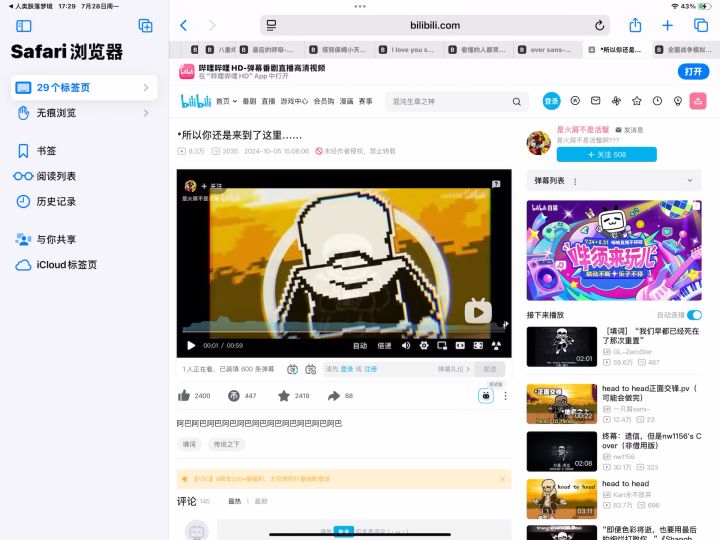Viewport: 720px width, 540px height.
Task: Expand the 29 tabs group chevron
Action: pyautogui.click(x=146, y=87)
